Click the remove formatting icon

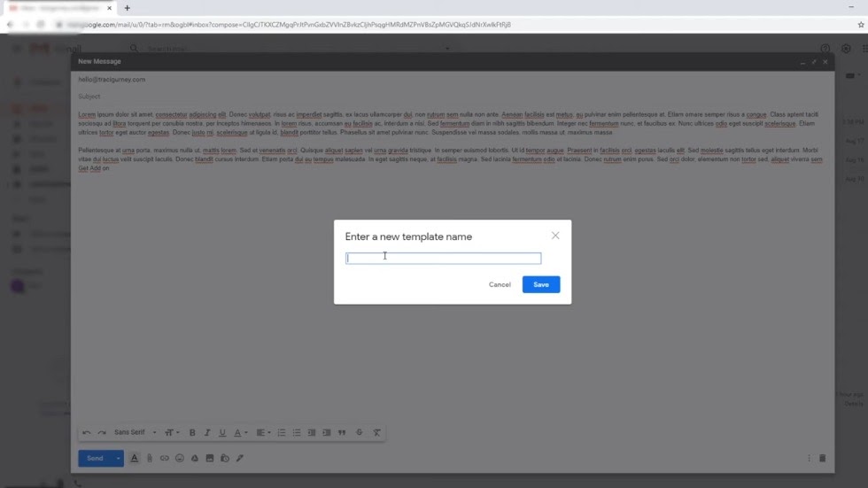376,433
